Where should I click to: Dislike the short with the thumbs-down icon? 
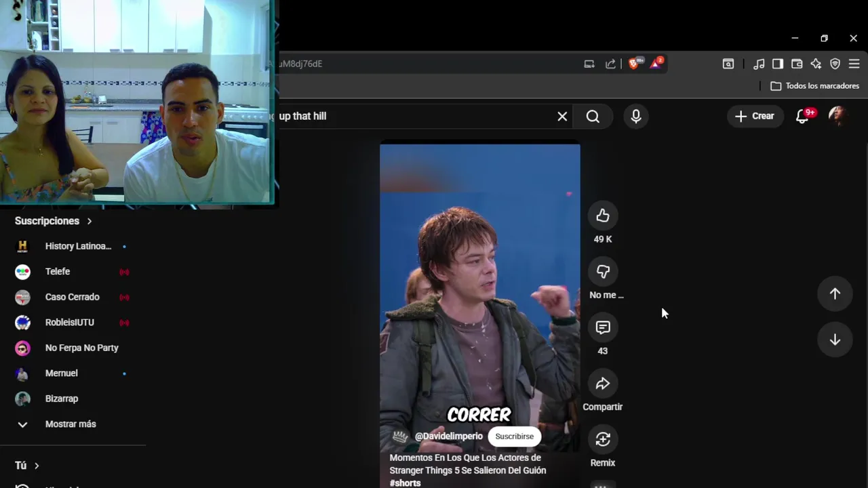point(603,272)
